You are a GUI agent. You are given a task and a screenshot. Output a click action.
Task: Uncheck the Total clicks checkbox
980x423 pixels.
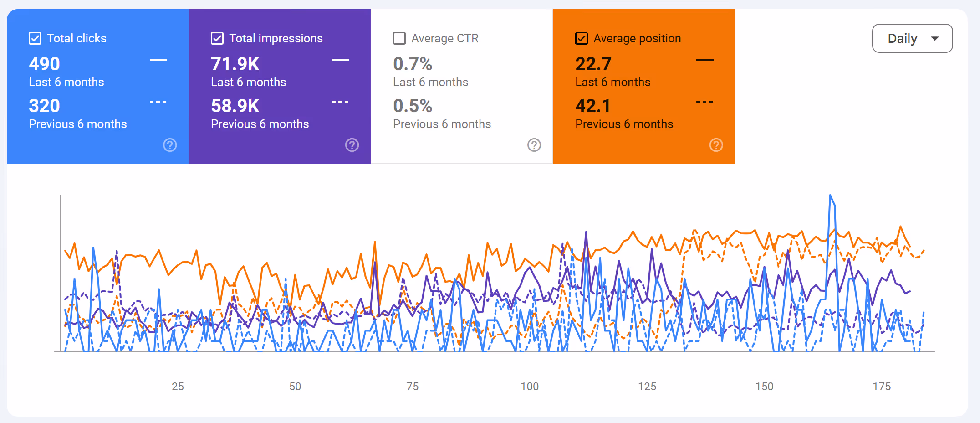pos(35,38)
